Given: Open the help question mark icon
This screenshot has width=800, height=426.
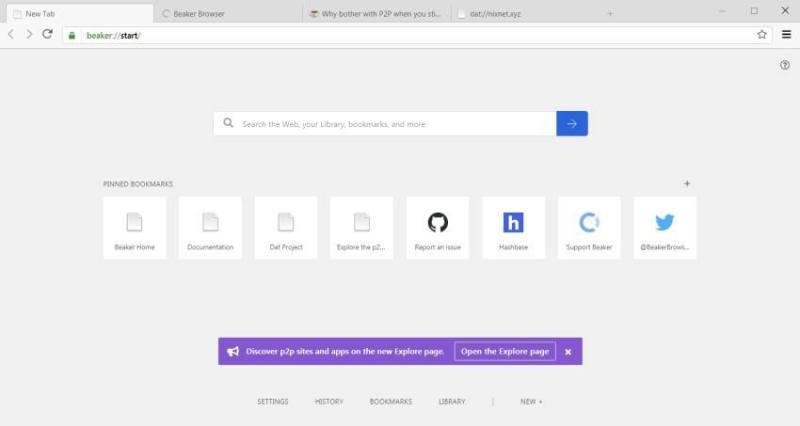Looking at the screenshot, I should click(785, 65).
